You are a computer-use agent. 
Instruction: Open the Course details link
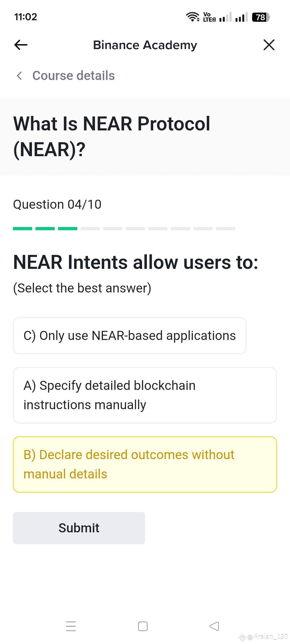pyautogui.click(x=73, y=76)
